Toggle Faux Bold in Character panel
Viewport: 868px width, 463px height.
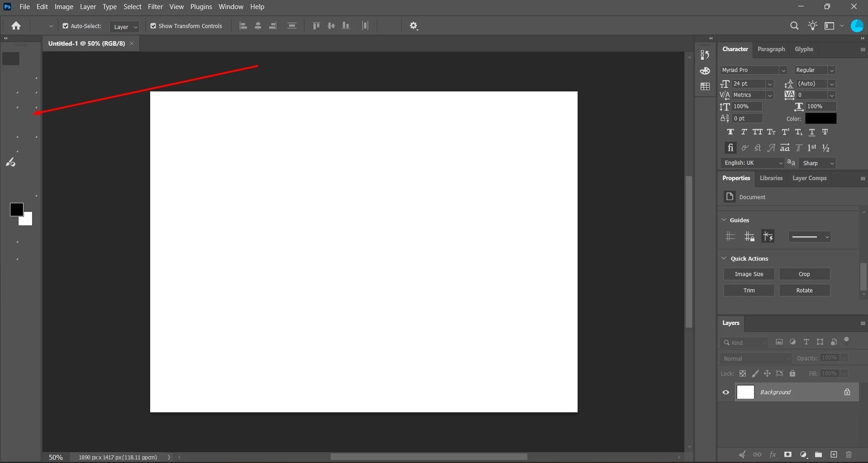[730, 132]
